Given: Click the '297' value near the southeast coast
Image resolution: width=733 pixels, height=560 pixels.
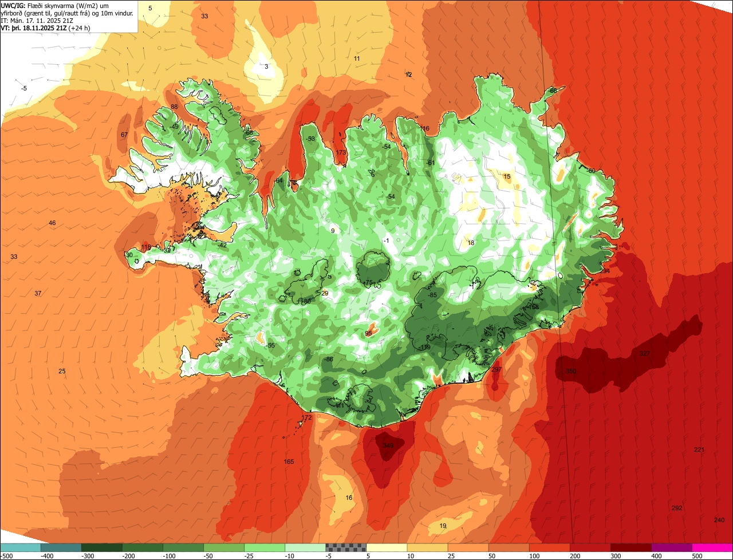Looking at the screenshot, I should (496, 370).
